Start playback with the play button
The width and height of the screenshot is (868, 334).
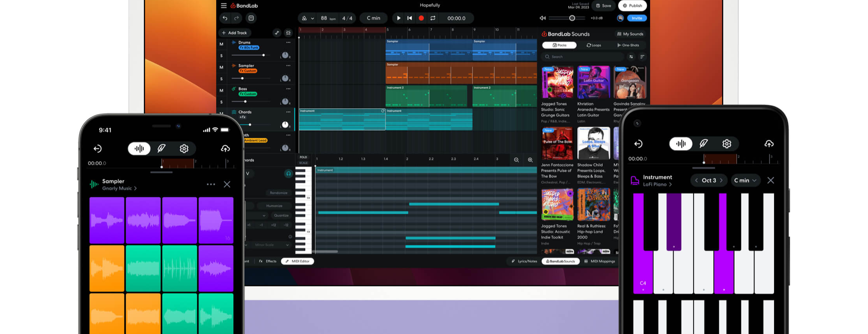tap(398, 18)
